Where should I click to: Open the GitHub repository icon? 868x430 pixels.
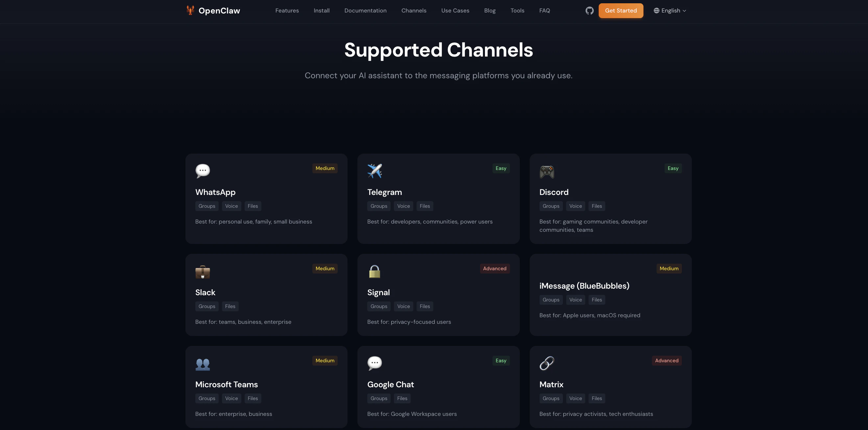(x=589, y=11)
